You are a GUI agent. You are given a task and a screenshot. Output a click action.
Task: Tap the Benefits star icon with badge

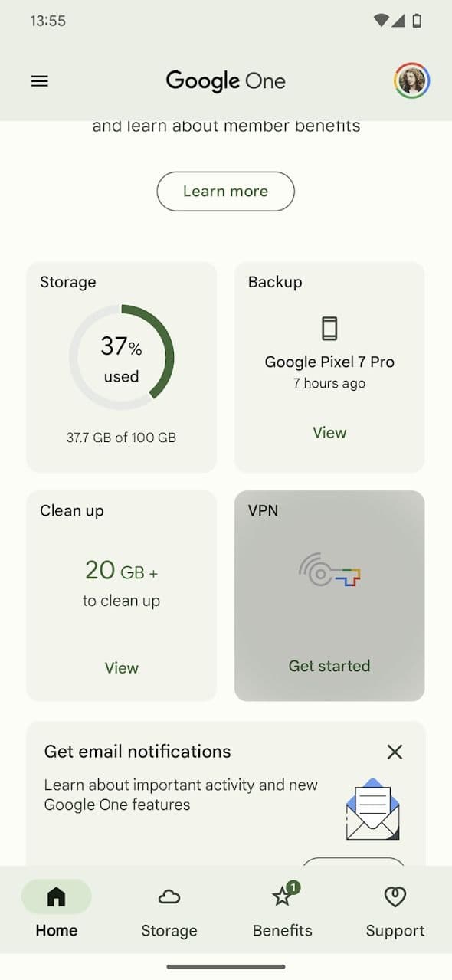pyautogui.click(x=283, y=896)
